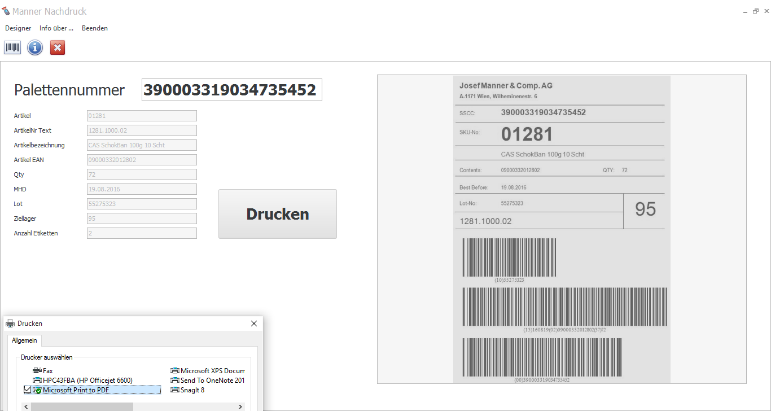
Task: Click the SKU number 01281 in preview
Action: point(527,134)
